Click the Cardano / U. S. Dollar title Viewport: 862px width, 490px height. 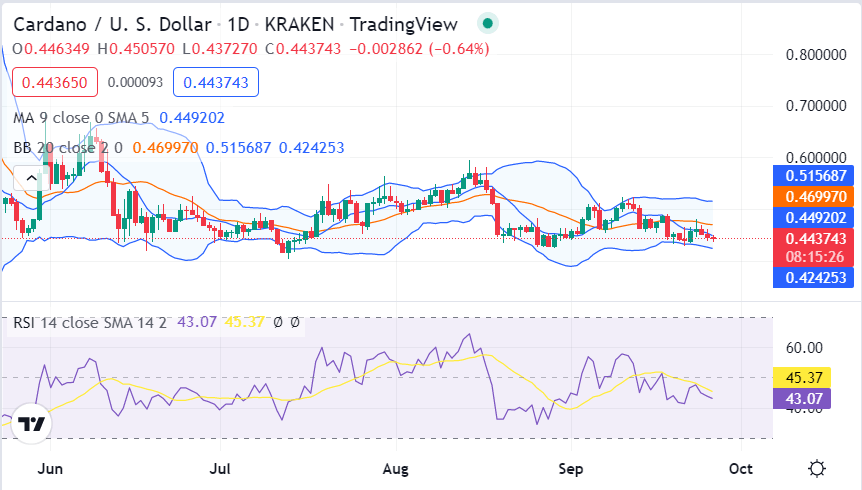(x=112, y=24)
